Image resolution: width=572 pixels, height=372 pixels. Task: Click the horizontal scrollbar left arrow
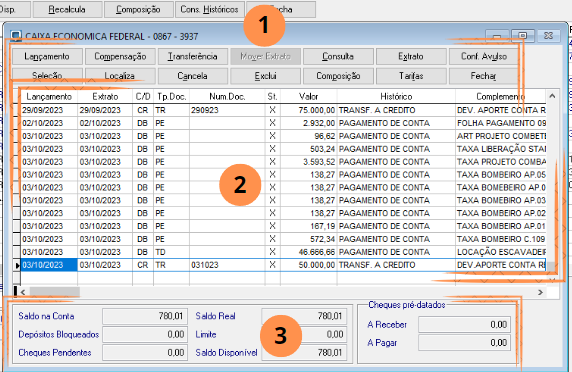point(23,292)
